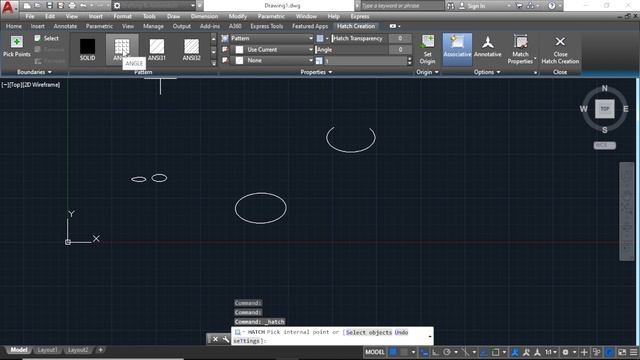The image size is (640, 360).
Task: Open the Modify menu
Action: click(238, 16)
